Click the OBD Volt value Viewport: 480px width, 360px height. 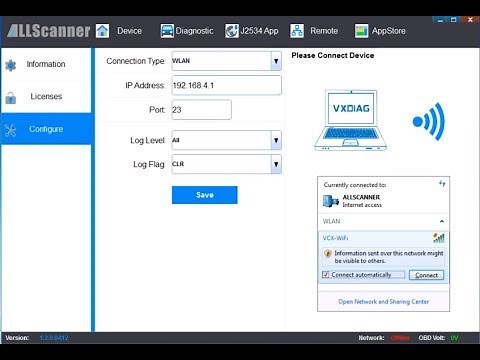454,338
